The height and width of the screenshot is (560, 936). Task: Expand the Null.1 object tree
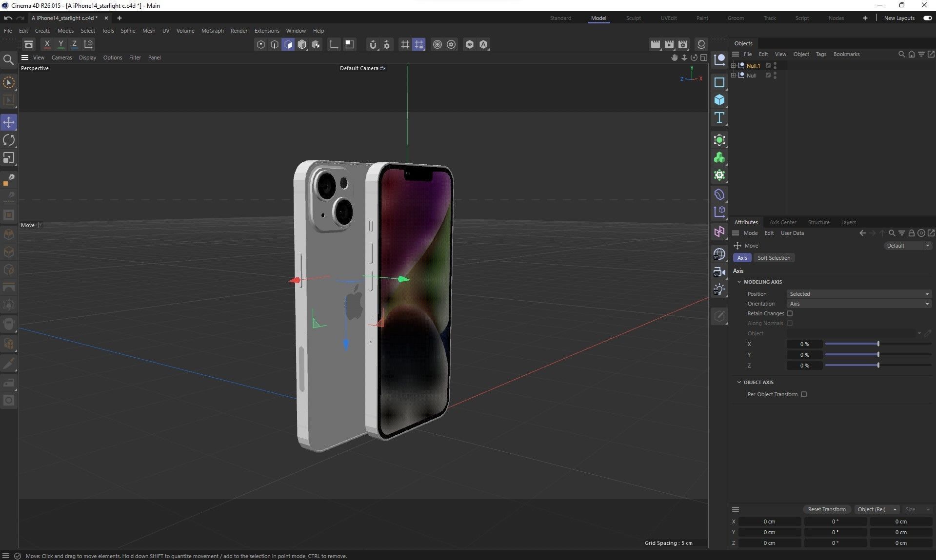[x=733, y=65]
